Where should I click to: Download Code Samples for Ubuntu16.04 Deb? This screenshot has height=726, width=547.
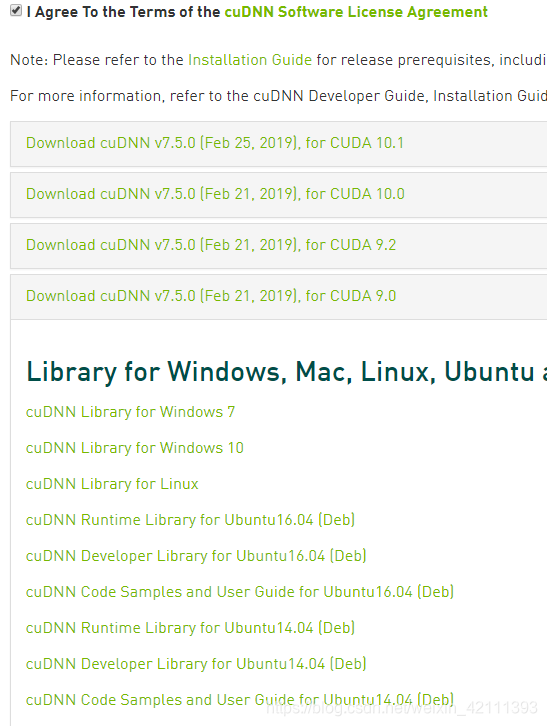pos(239,592)
